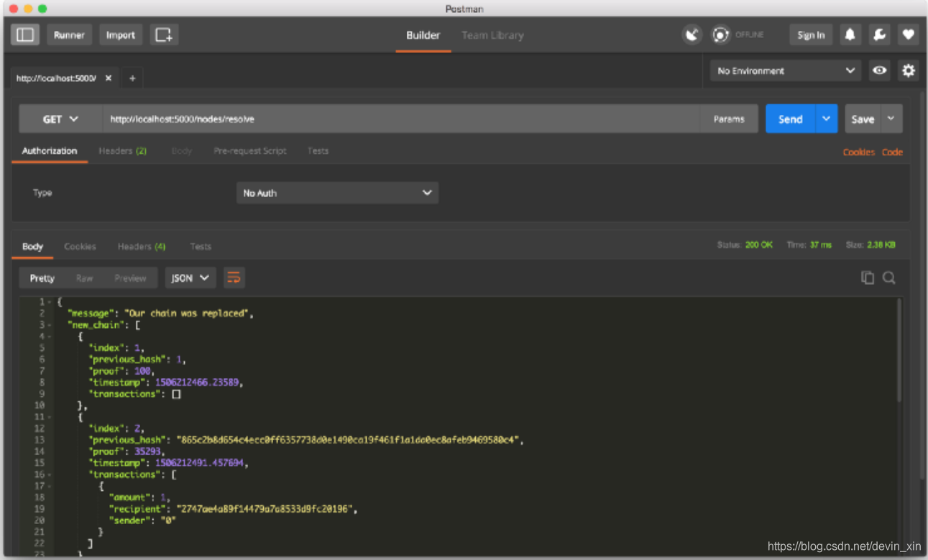Open notifications bell icon

850,35
